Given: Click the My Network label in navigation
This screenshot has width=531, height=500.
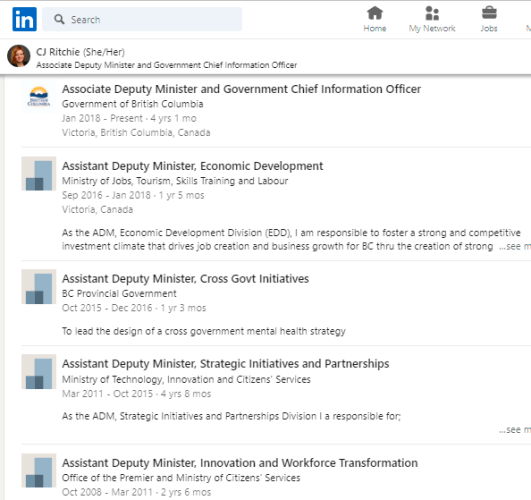Looking at the screenshot, I should [x=432, y=28].
